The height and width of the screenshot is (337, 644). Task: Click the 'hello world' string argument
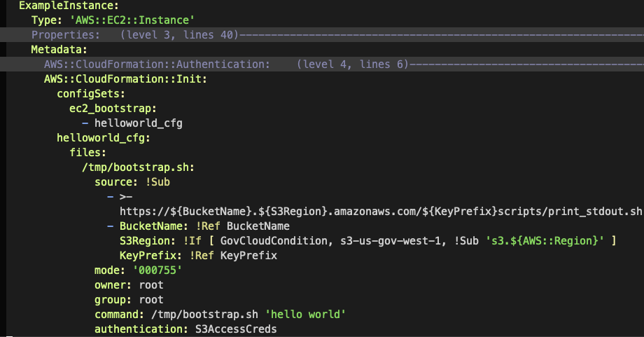(x=306, y=315)
